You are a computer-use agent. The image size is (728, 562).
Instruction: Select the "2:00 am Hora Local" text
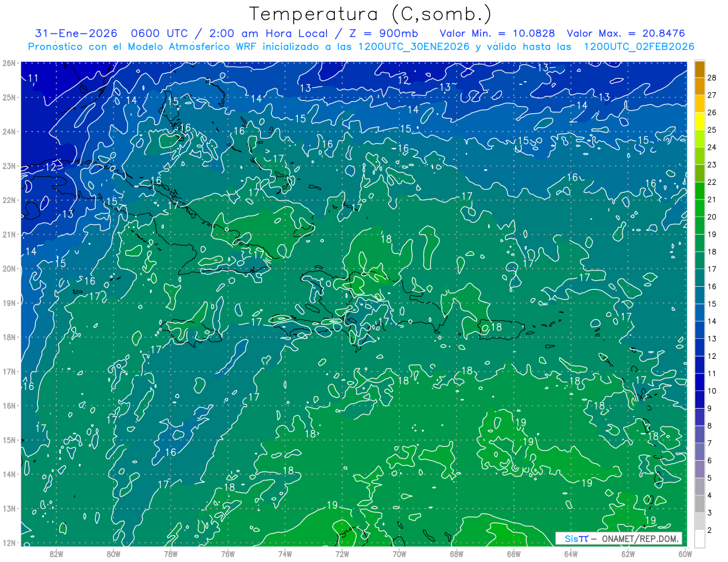pos(268,34)
